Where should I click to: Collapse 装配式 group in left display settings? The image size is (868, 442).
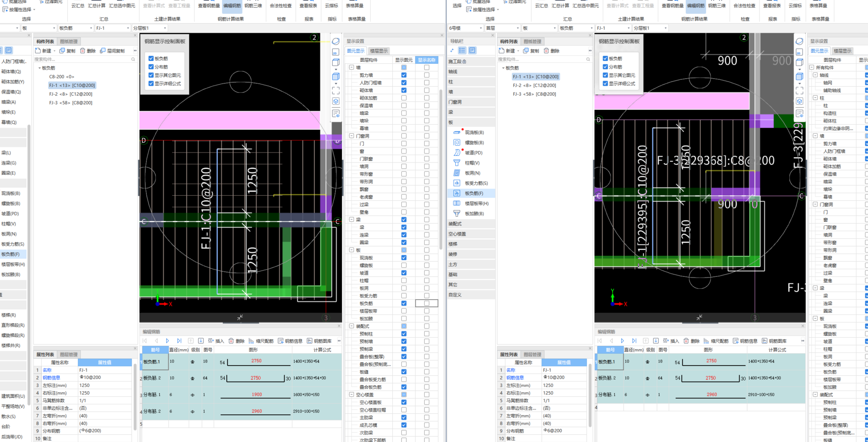tap(351, 326)
